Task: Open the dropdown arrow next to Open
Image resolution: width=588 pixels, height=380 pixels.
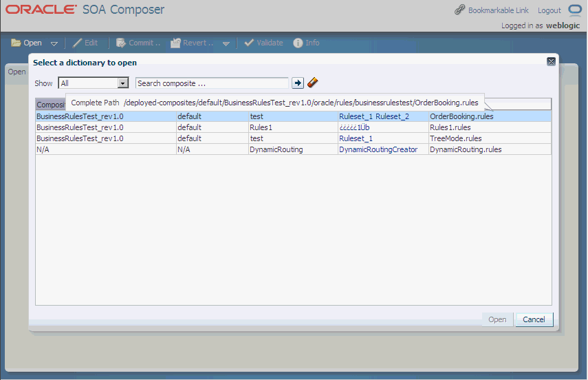Action: click(54, 43)
